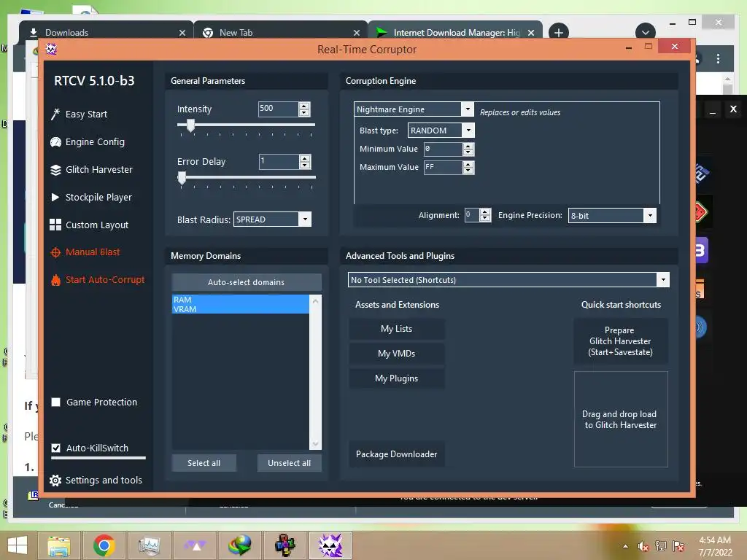Click Unselect all domains button
Screen dimensions: 747x560
(x=289, y=463)
